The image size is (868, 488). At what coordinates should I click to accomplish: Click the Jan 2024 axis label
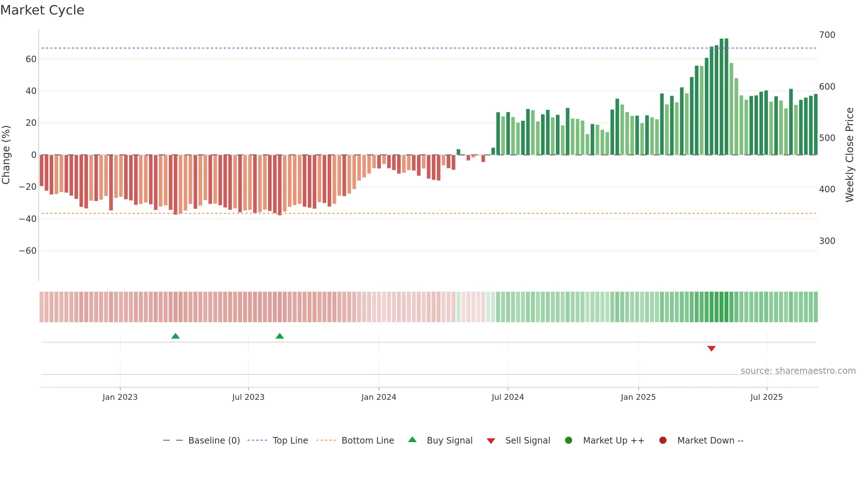(379, 397)
